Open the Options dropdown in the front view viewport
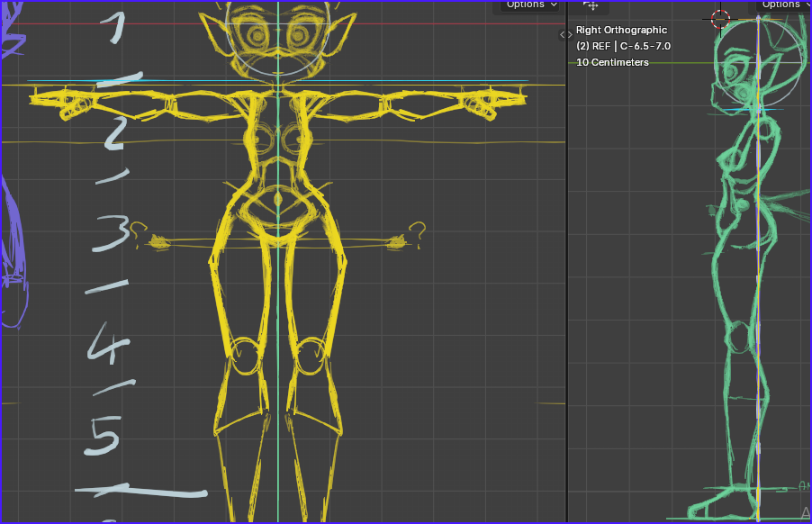 [x=531, y=5]
